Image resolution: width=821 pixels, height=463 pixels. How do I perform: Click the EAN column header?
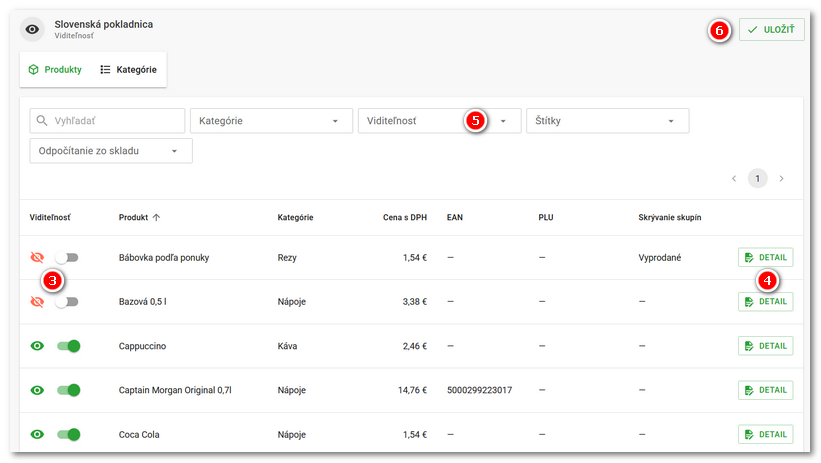[x=454, y=217]
